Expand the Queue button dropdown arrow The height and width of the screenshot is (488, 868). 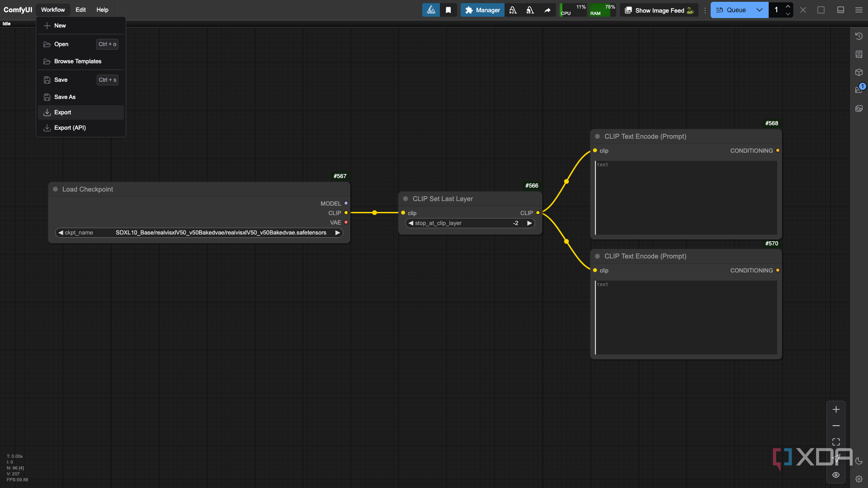click(x=759, y=10)
